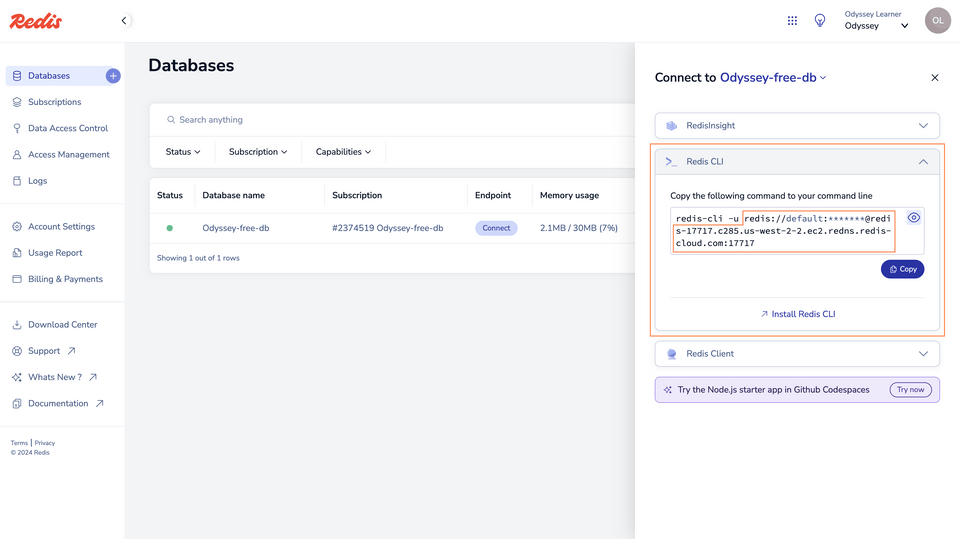
Task: Open Access Management page
Action: [x=69, y=155]
